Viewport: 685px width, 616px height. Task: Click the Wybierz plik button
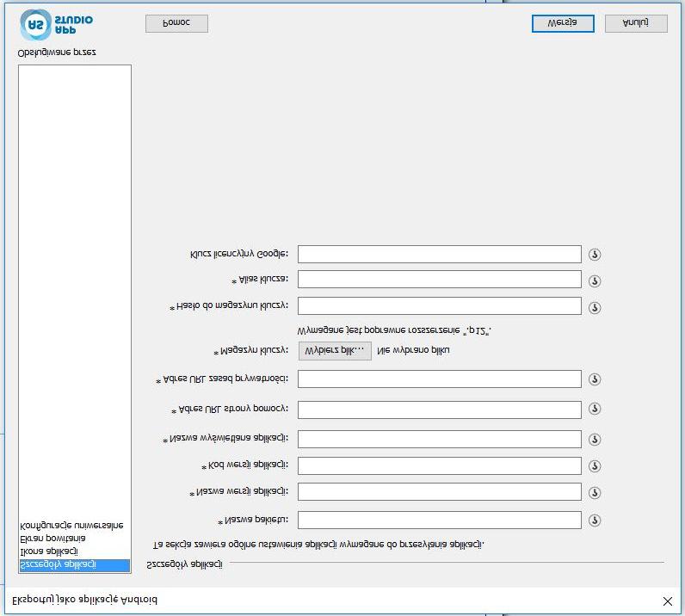(x=335, y=351)
